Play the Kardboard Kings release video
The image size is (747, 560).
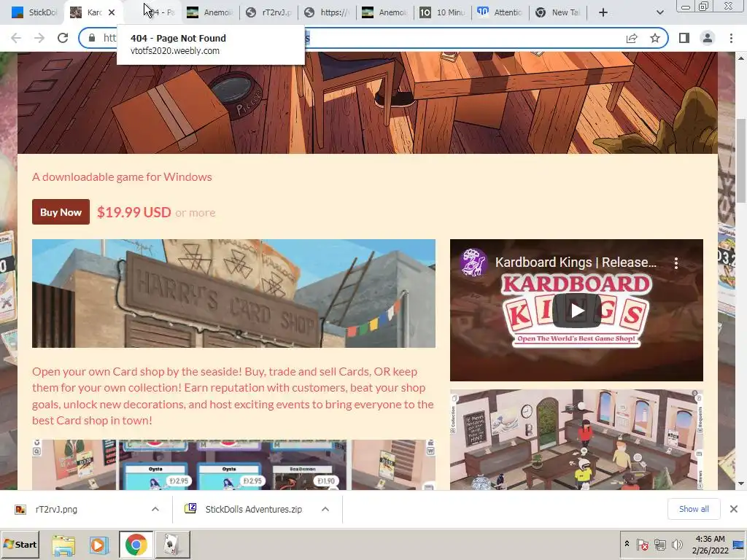[576, 311]
